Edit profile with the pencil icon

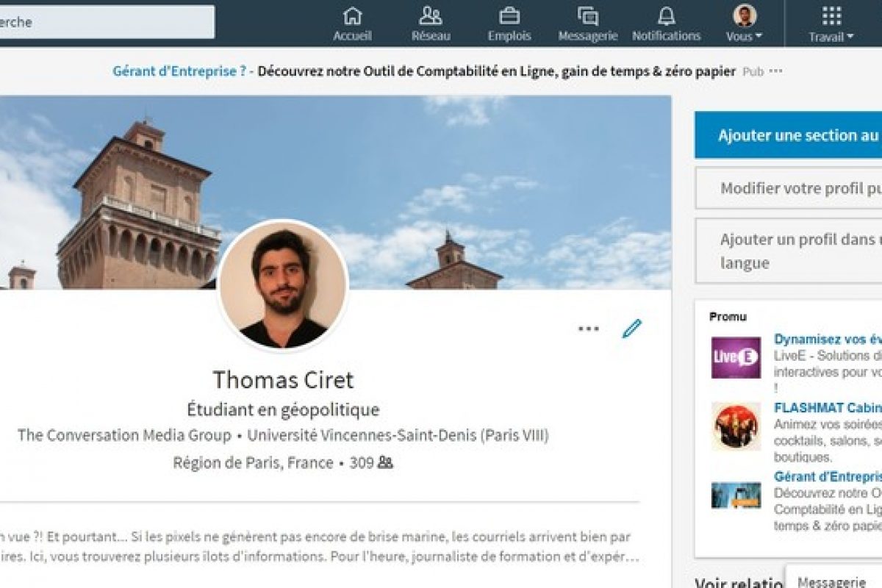point(631,328)
